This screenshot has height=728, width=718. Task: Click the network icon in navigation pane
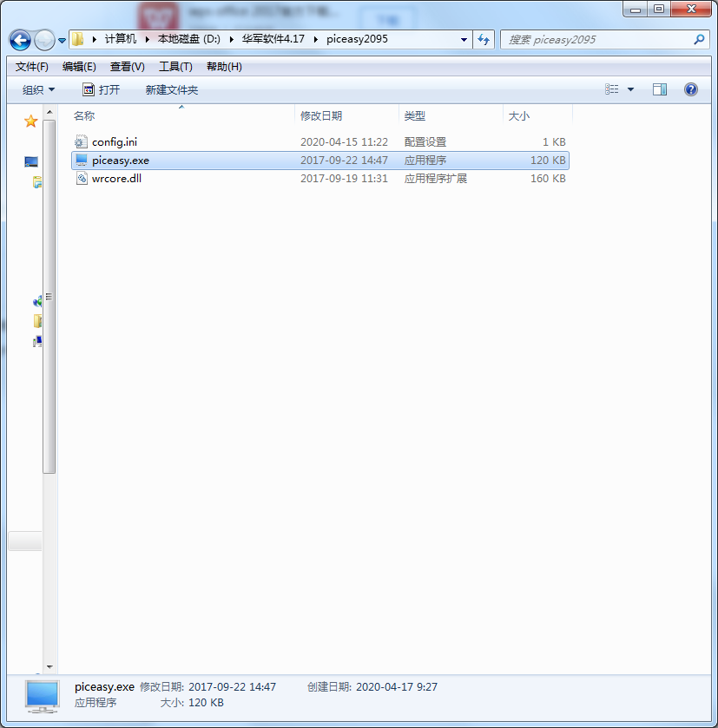click(x=37, y=342)
